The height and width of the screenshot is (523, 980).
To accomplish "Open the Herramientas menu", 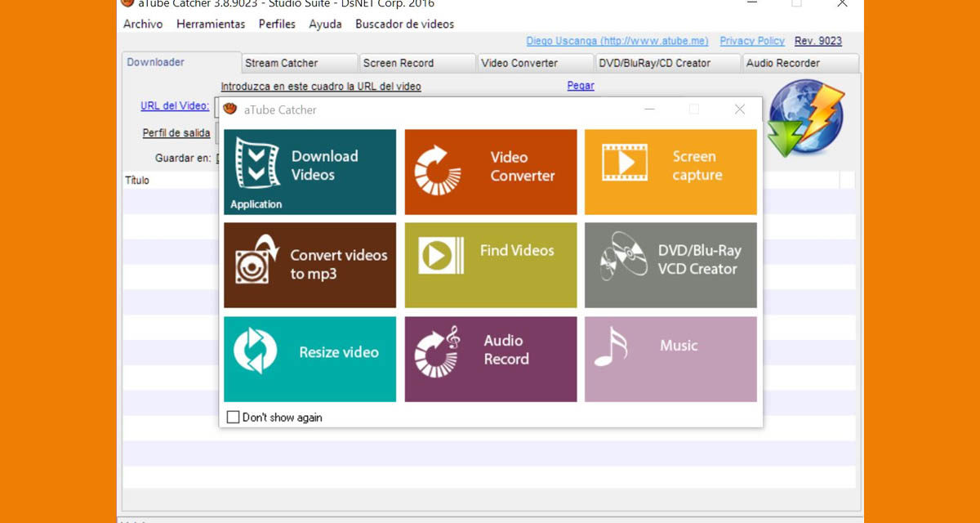I will (211, 25).
